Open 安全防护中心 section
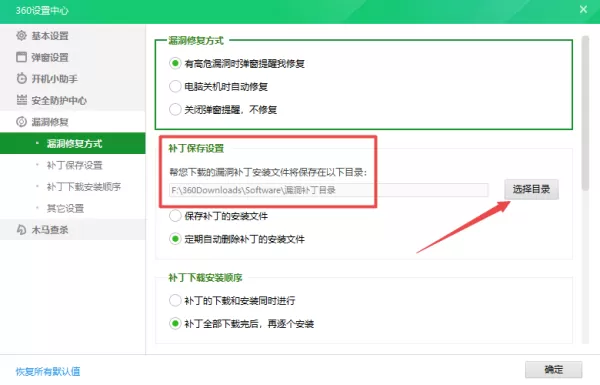 click(73, 100)
